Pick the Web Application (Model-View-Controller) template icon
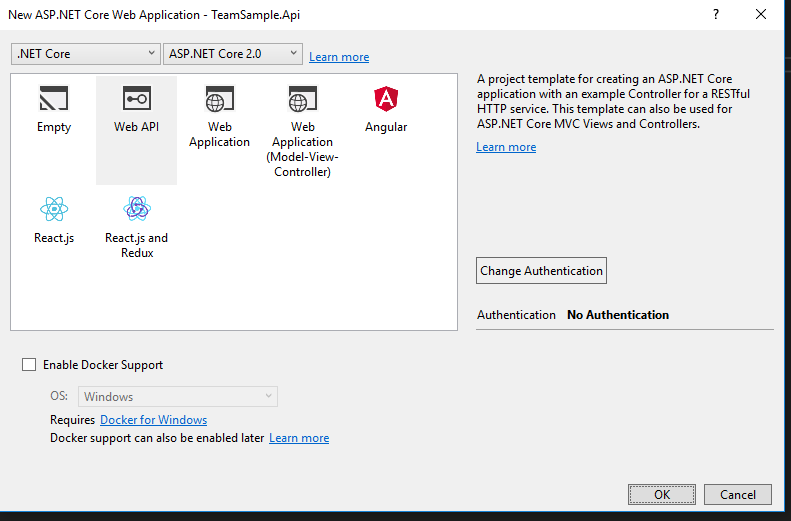 pyautogui.click(x=302, y=99)
